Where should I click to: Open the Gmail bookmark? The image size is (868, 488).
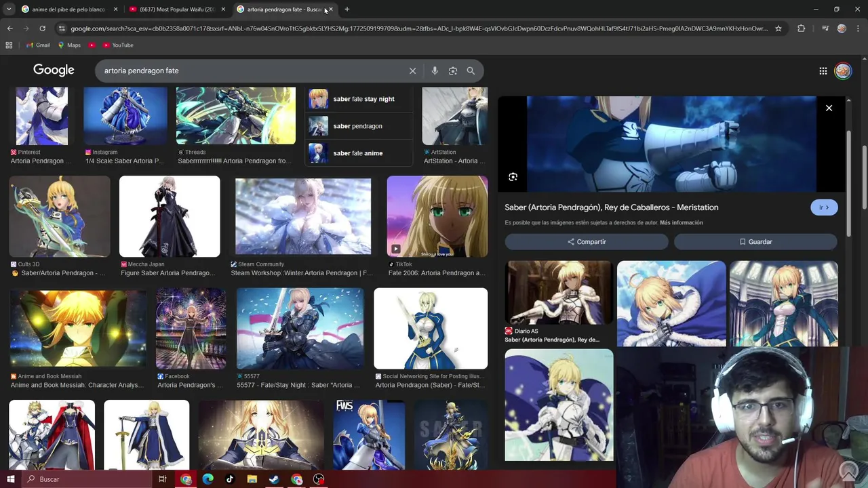(38, 45)
